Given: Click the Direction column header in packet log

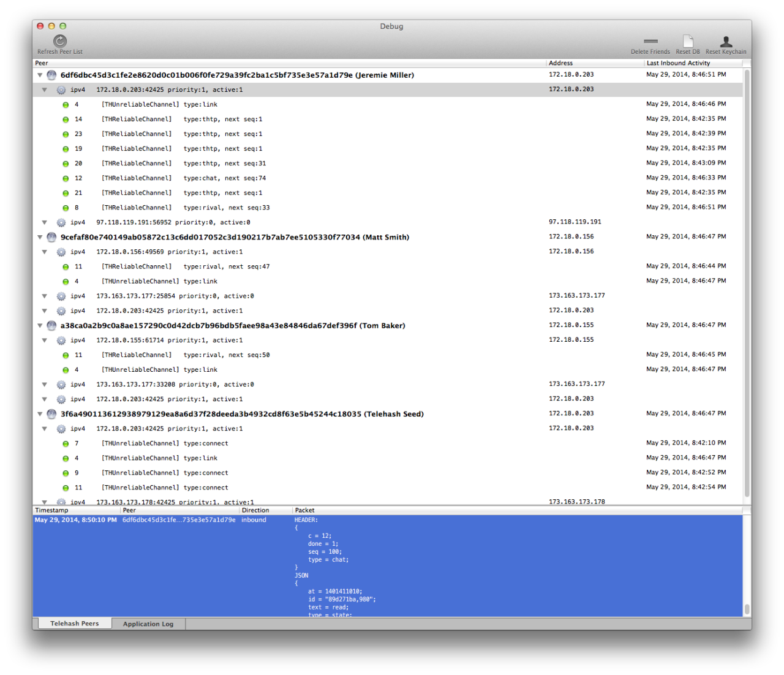Looking at the screenshot, I should (x=255, y=510).
